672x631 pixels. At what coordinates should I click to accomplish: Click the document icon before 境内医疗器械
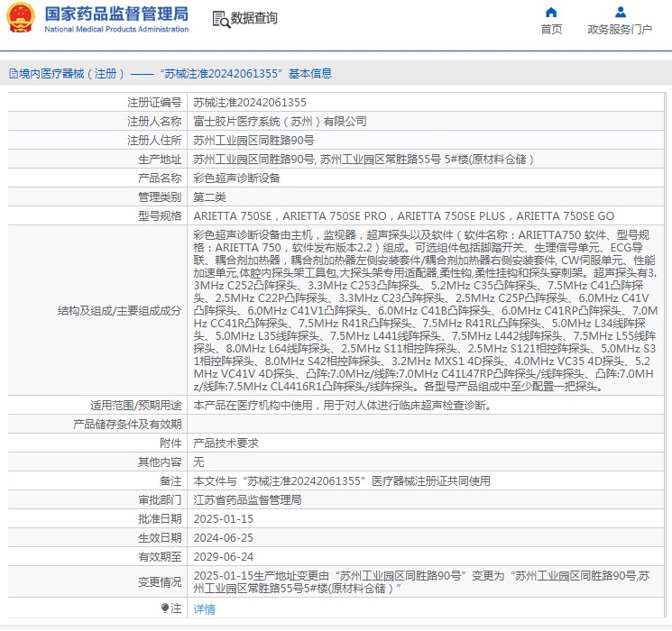[13, 74]
